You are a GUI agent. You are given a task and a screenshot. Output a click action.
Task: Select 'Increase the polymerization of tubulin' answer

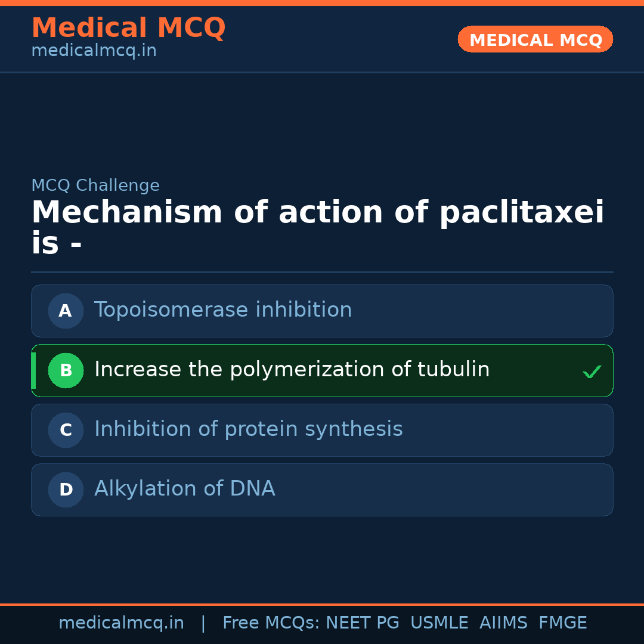click(x=292, y=370)
